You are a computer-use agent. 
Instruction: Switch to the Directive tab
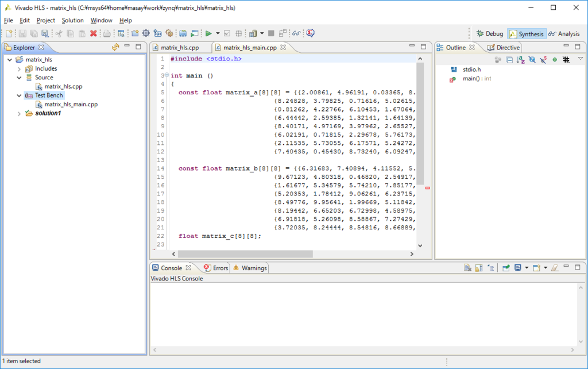pyautogui.click(x=504, y=48)
